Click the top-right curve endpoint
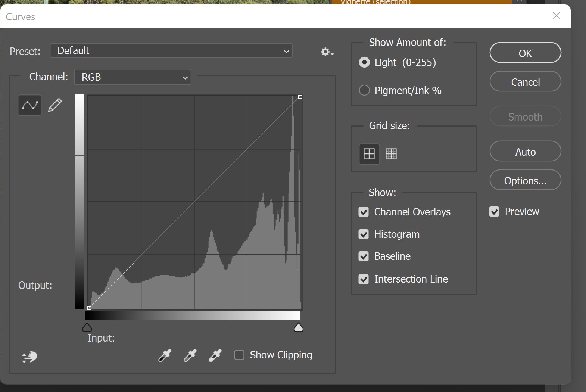The width and height of the screenshot is (586, 392). coord(300,97)
